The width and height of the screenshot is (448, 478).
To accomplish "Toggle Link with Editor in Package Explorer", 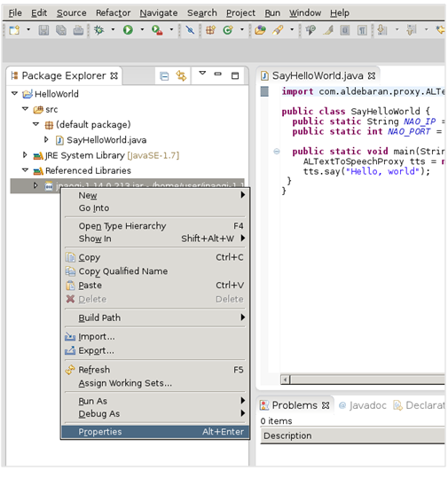I will coord(181,75).
